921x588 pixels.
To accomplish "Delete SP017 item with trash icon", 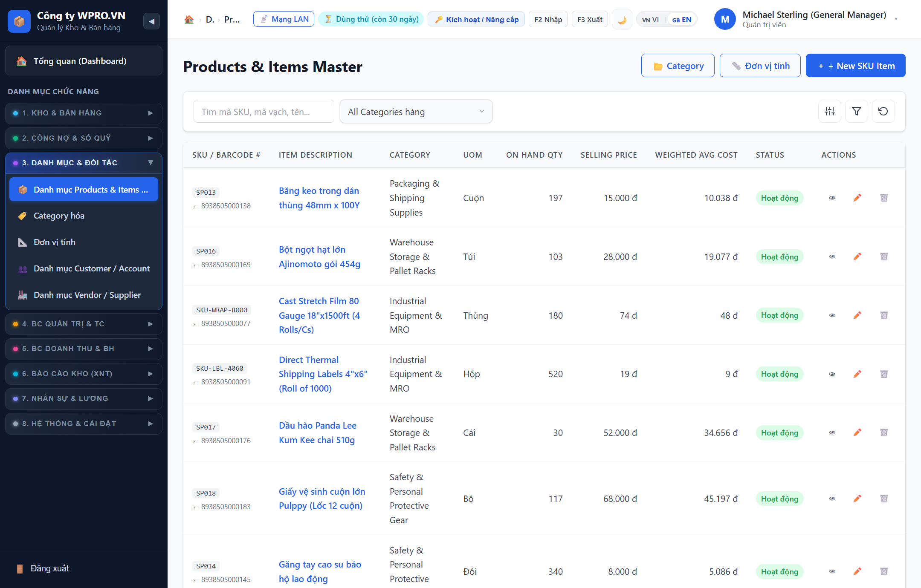I will pyautogui.click(x=884, y=432).
